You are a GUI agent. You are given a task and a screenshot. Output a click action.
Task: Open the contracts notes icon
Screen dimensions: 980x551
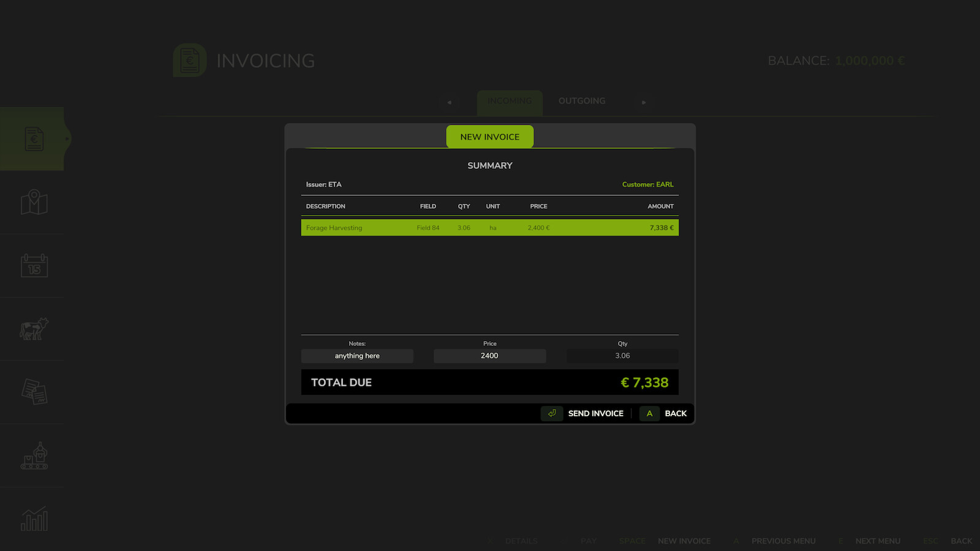(33, 392)
